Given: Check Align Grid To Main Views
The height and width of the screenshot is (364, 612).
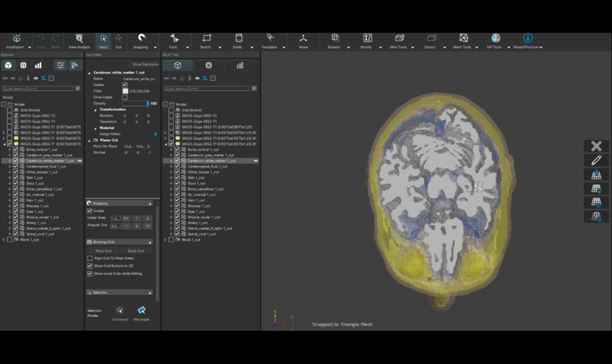Looking at the screenshot, I should click(90, 258).
